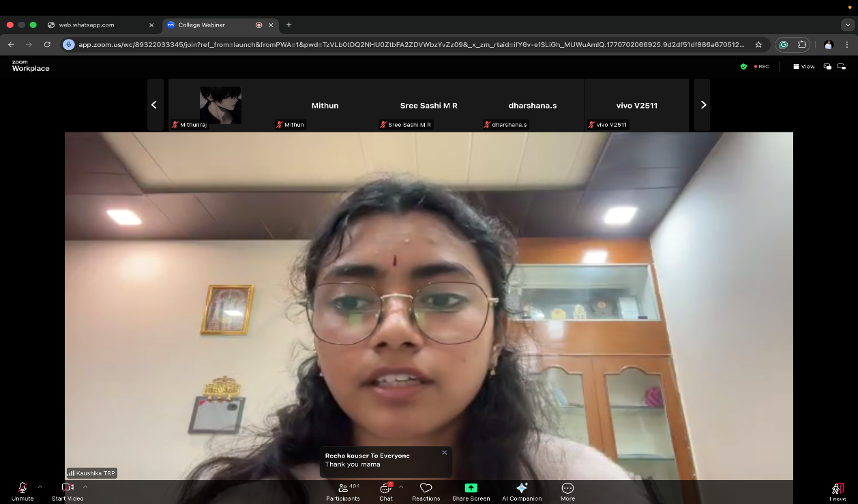Expand audio options arrow beside Unmute
Image resolution: width=858 pixels, height=504 pixels.
pyautogui.click(x=40, y=487)
